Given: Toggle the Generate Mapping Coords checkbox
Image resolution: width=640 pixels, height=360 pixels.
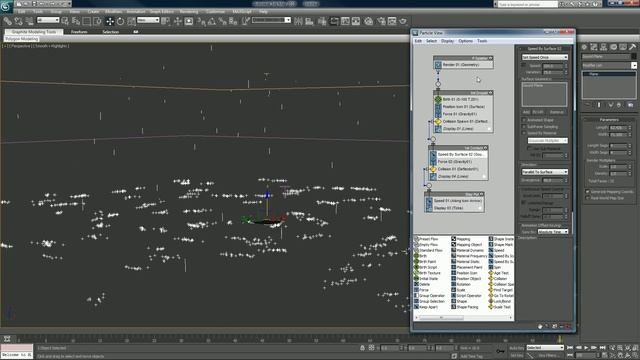Looking at the screenshot, I should (587, 191).
